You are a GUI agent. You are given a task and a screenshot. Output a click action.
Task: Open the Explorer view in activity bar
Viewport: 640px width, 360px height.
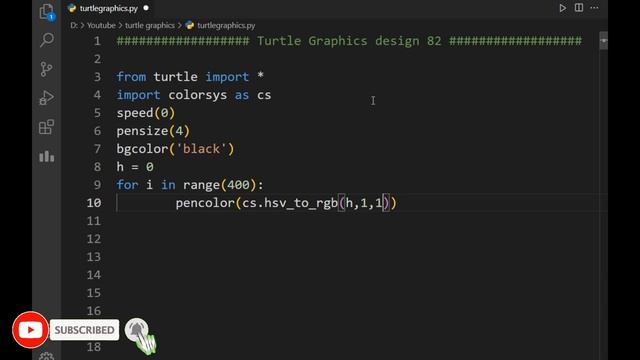47,11
